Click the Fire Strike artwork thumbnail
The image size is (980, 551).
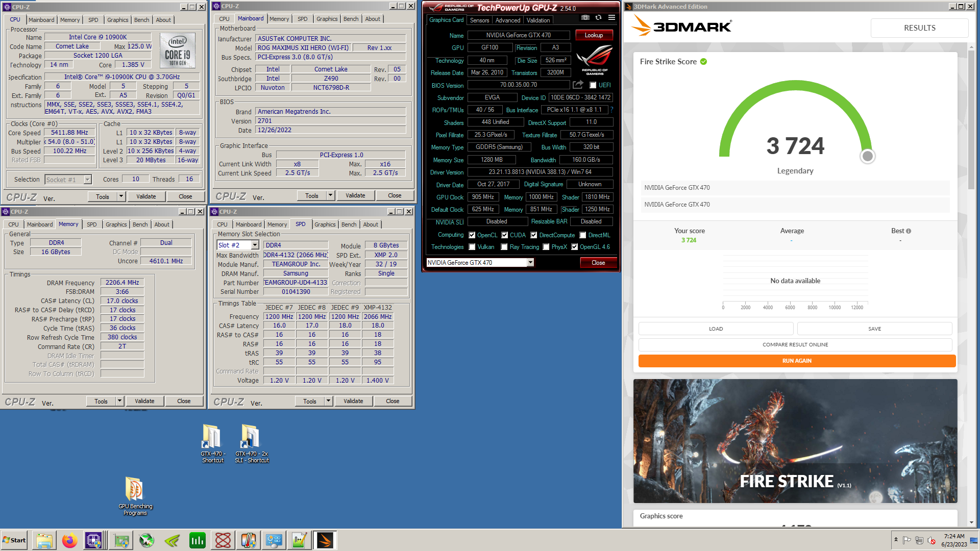click(x=795, y=441)
